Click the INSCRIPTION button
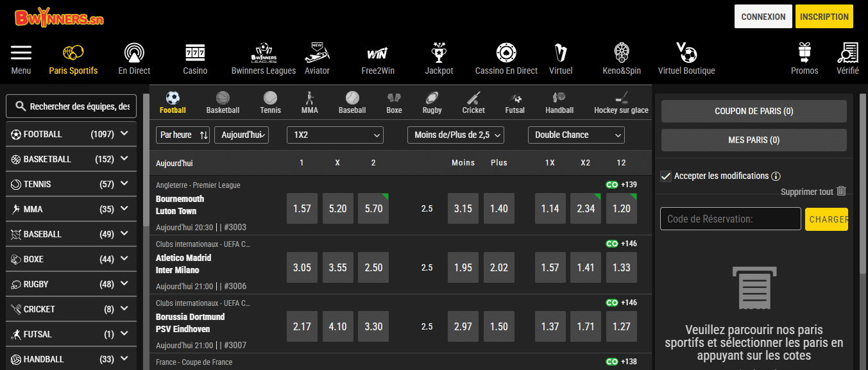Viewport: 868px width, 370px height. pos(824,17)
